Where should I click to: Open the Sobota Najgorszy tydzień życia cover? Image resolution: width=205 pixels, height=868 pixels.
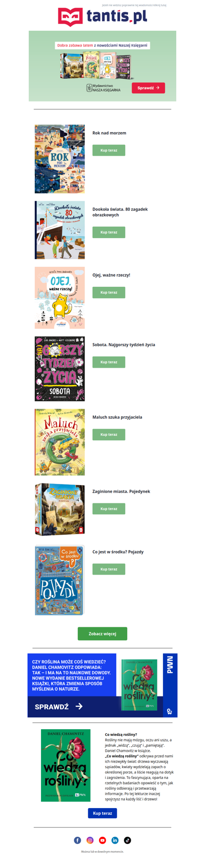pos(59,369)
